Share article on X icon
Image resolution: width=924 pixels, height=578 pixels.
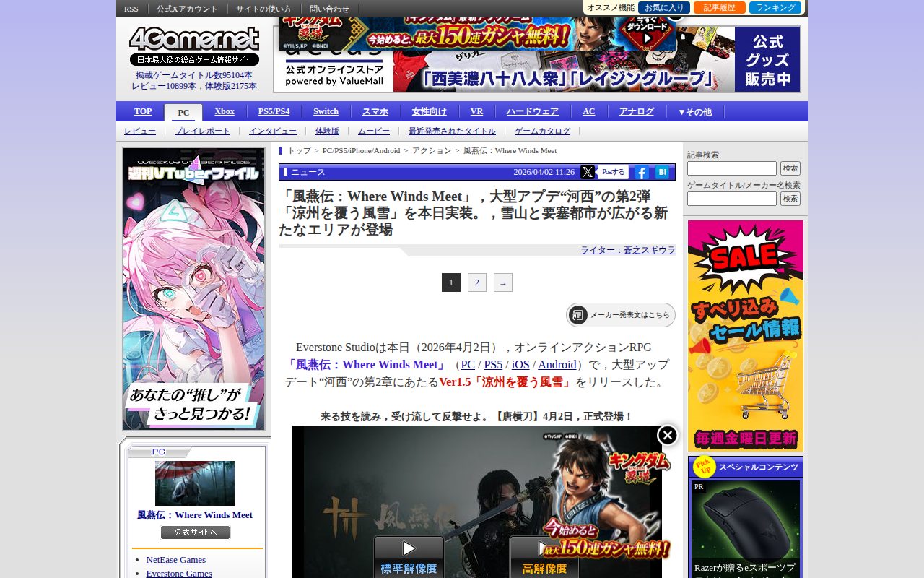[588, 172]
